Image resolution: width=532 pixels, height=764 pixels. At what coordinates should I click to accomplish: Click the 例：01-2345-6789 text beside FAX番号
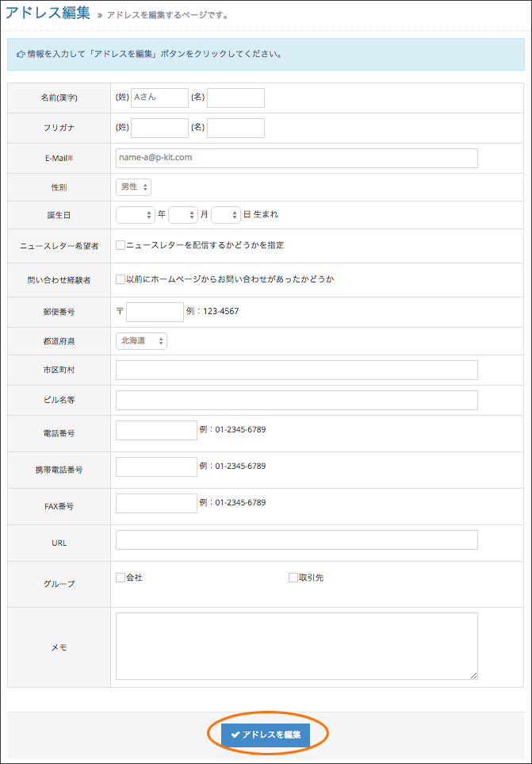coord(232,502)
